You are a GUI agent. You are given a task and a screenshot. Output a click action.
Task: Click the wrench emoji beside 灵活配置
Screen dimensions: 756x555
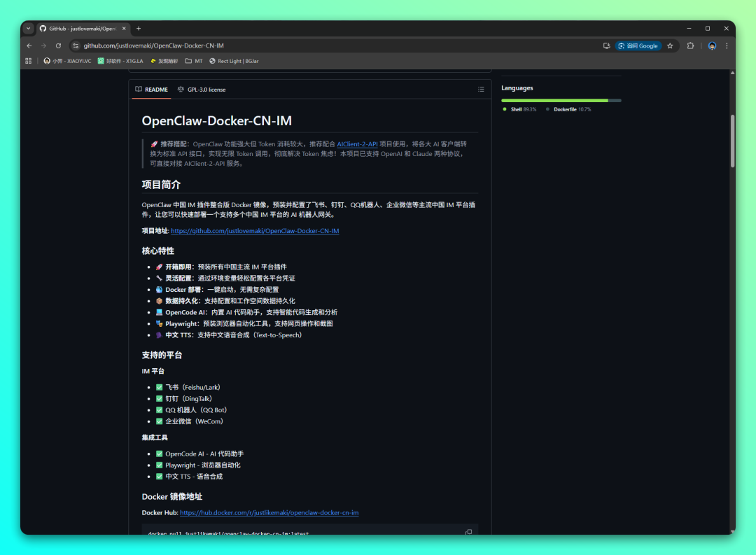point(159,279)
